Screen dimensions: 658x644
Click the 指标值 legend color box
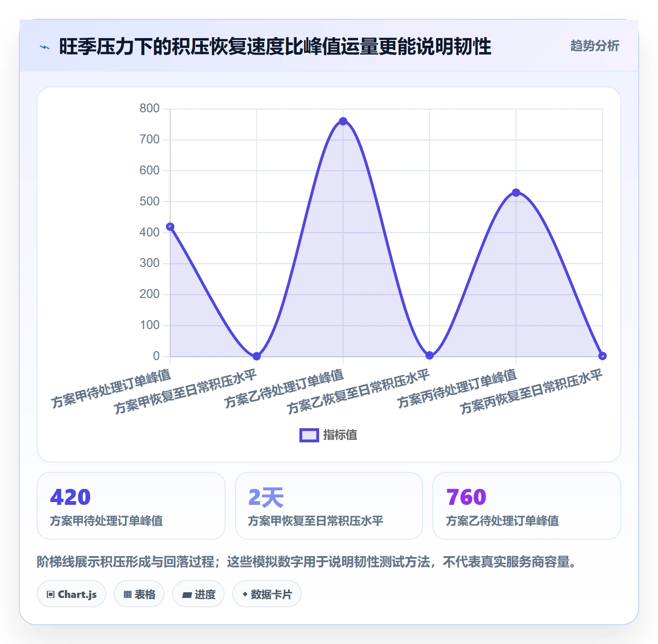tap(309, 435)
